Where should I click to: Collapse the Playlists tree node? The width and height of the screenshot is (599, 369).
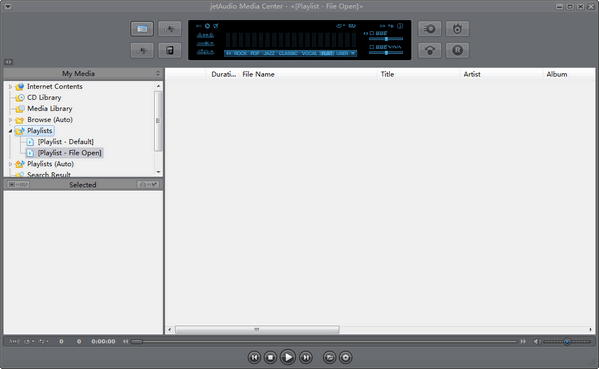pos(10,131)
